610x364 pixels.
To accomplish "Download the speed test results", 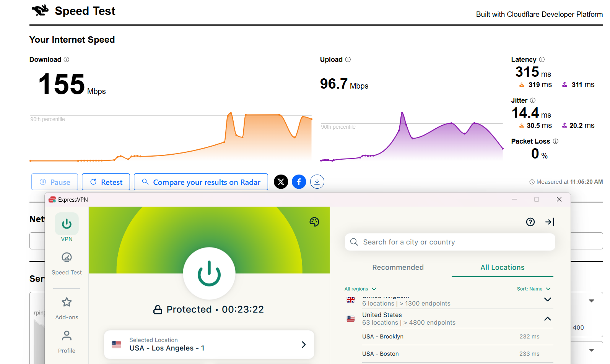I will (x=317, y=182).
